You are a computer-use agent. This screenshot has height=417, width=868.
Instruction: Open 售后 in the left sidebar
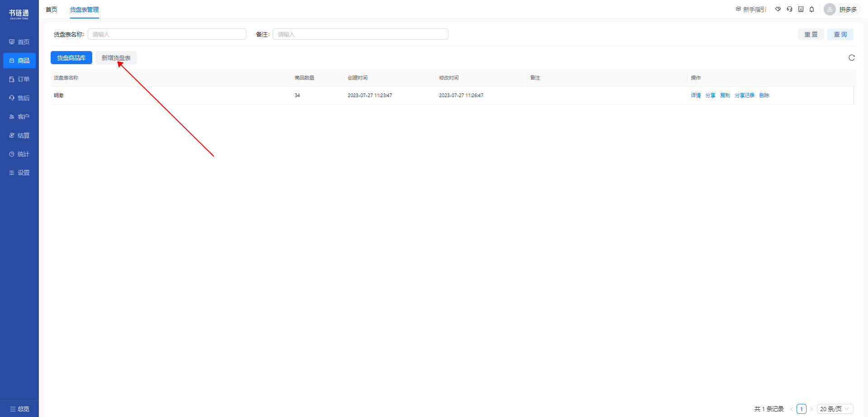click(19, 98)
